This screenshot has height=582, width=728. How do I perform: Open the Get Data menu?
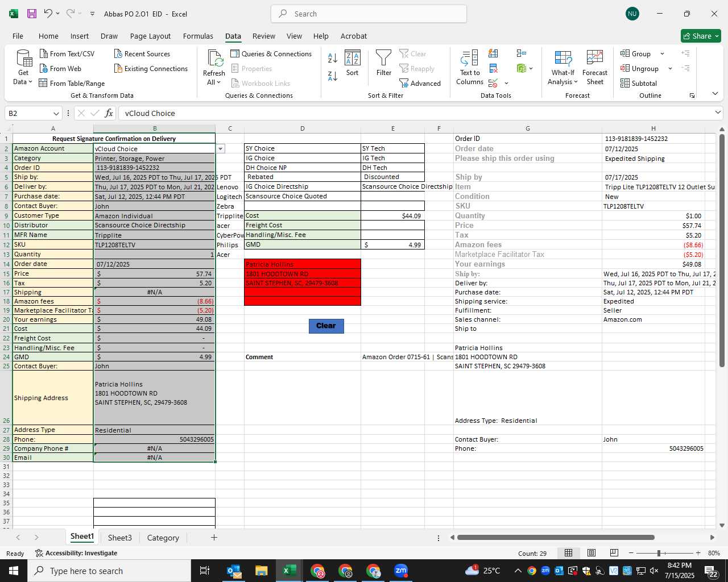(23, 67)
